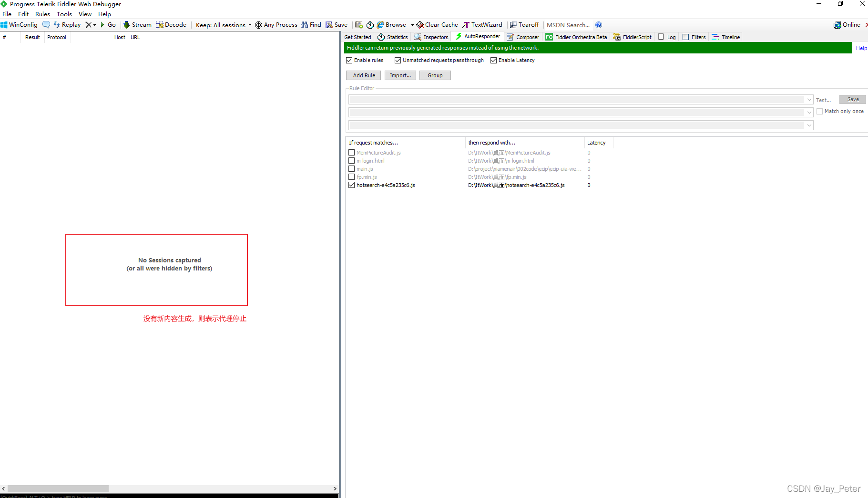Screen dimensions: 868x498
Task: Click the Tearoff toolbar button
Action: (524, 25)
